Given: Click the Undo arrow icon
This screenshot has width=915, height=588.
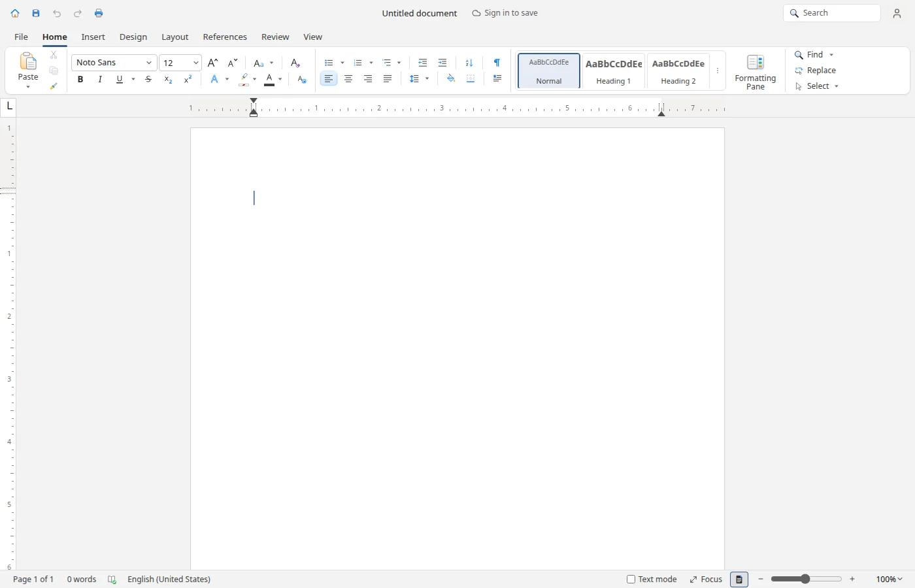Looking at the screenshot, I should (x=57, y=13).
